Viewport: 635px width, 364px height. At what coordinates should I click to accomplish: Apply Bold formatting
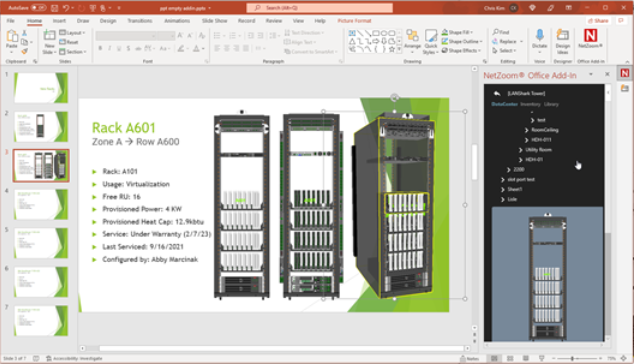coord(100,49)
